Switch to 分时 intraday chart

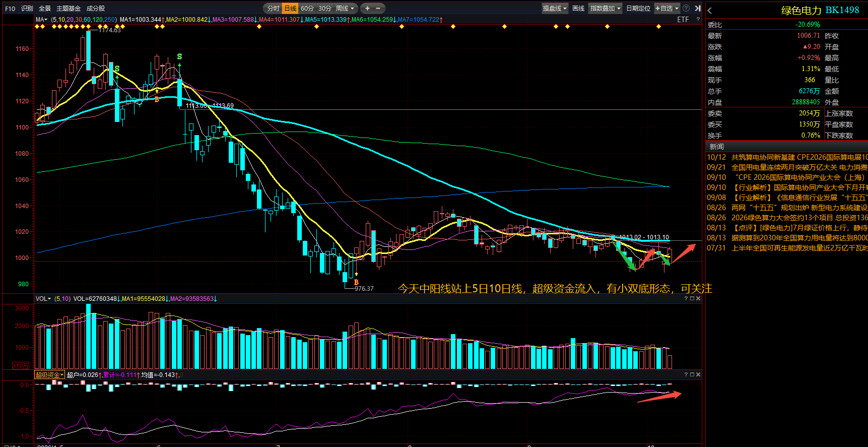point(273,9)
